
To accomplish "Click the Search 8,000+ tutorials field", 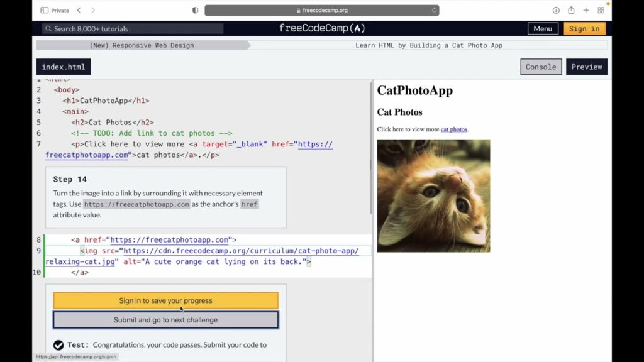I will [132, 28].
